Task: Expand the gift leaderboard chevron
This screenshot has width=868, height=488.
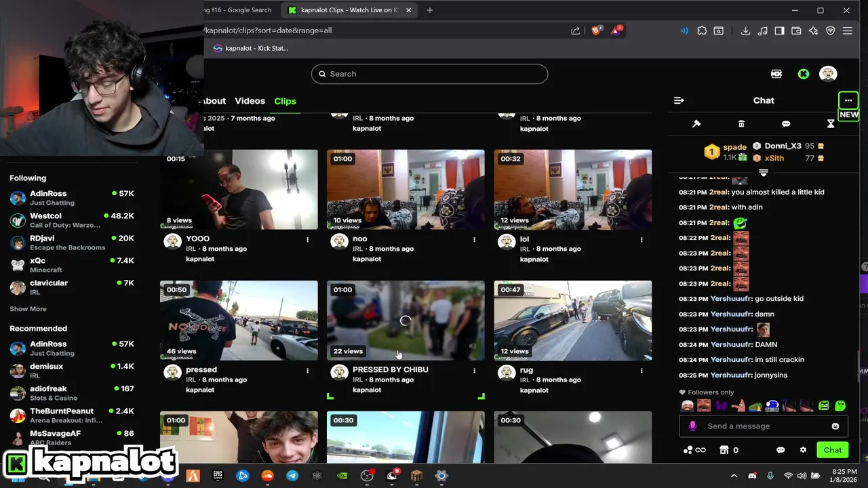Action: [764, 172]
